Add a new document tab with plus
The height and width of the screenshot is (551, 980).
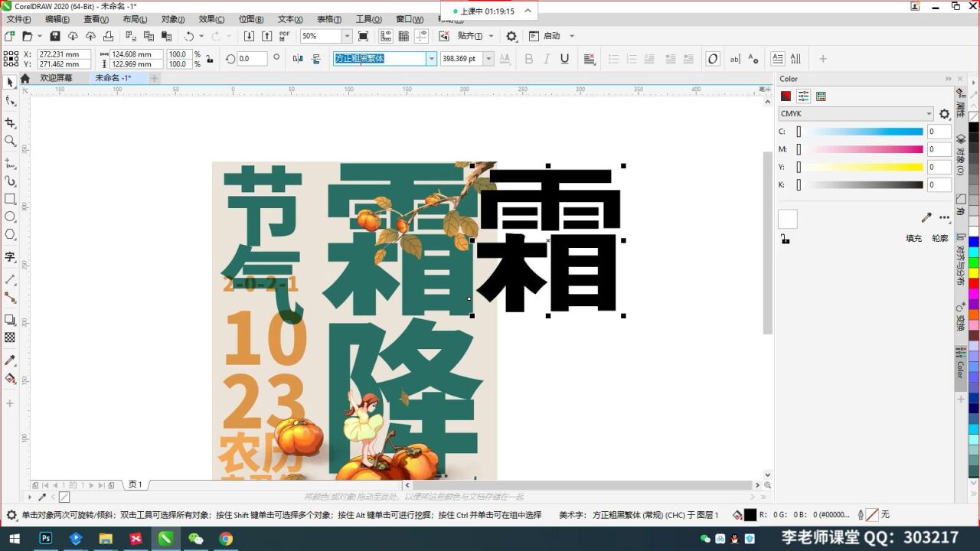[154, 78]
